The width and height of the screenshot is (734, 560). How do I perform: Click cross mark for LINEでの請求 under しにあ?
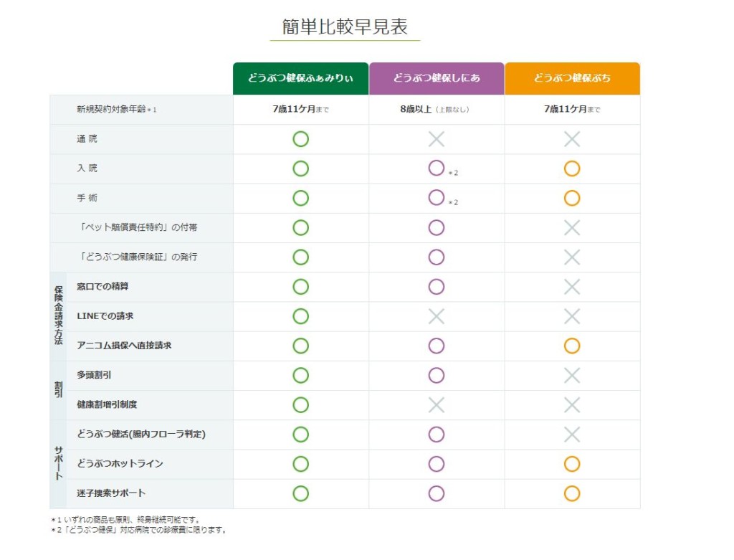pos(437,316)
